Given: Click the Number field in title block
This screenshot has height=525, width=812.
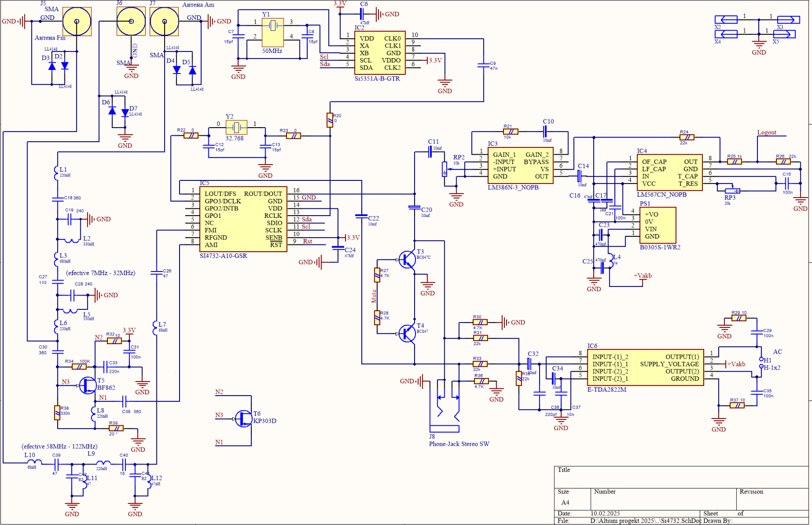Looking at the screenshot, I should click(664, 499).
